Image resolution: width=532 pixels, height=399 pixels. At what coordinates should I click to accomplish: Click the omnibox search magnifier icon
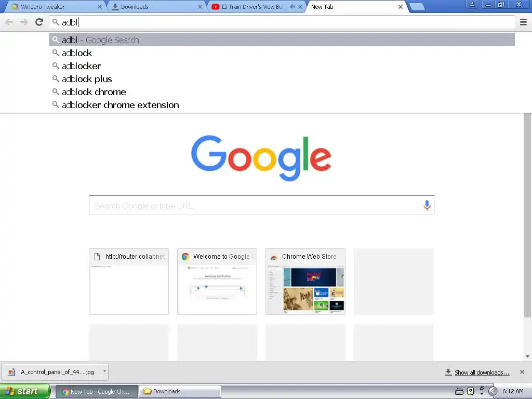pyautogui.click(x=56, y=22)
